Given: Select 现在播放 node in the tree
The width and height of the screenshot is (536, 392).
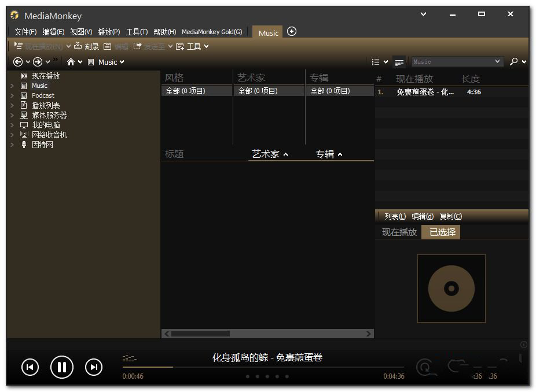Looking at the screenshot, I should (x=46, y=76).
